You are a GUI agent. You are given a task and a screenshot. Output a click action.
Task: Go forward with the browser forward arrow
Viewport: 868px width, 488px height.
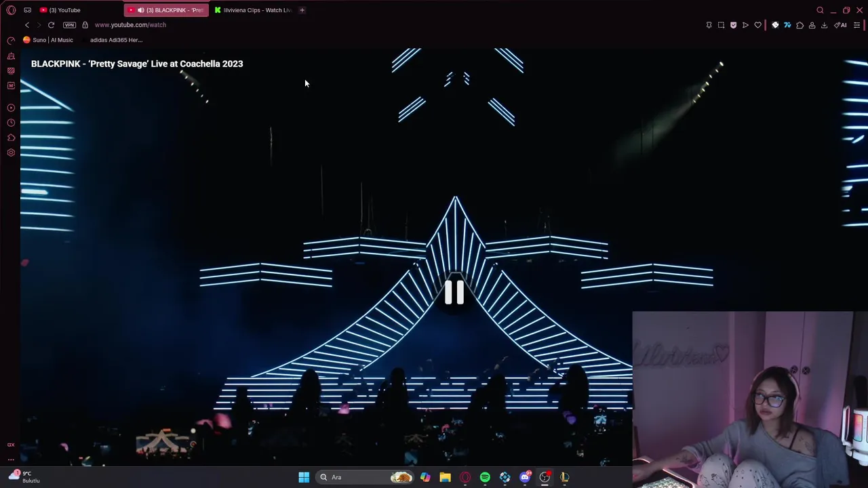click(39, 25)
